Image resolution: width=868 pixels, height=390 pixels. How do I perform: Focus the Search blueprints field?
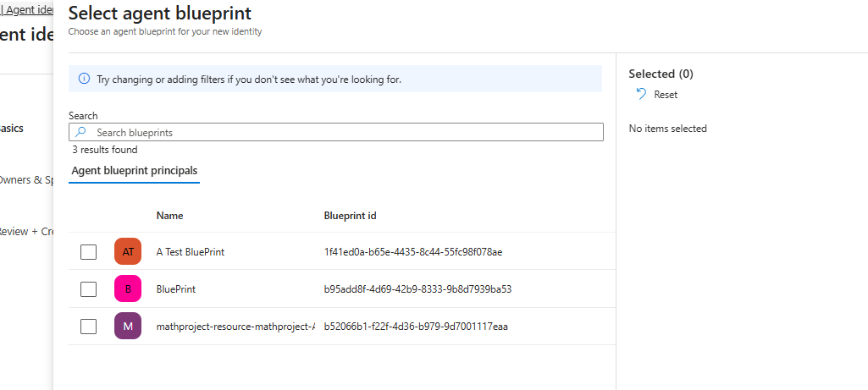click(x=336, y=132)
